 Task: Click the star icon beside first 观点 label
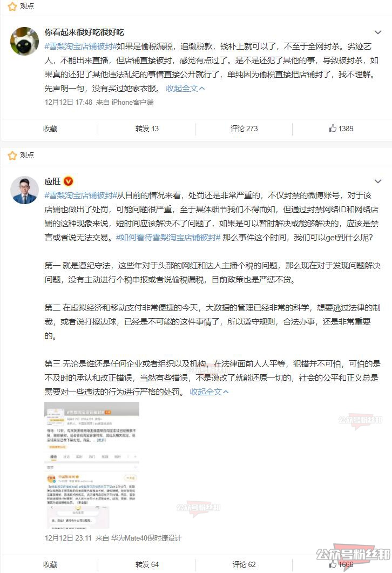pyautogui.click(x=12, y=6)
